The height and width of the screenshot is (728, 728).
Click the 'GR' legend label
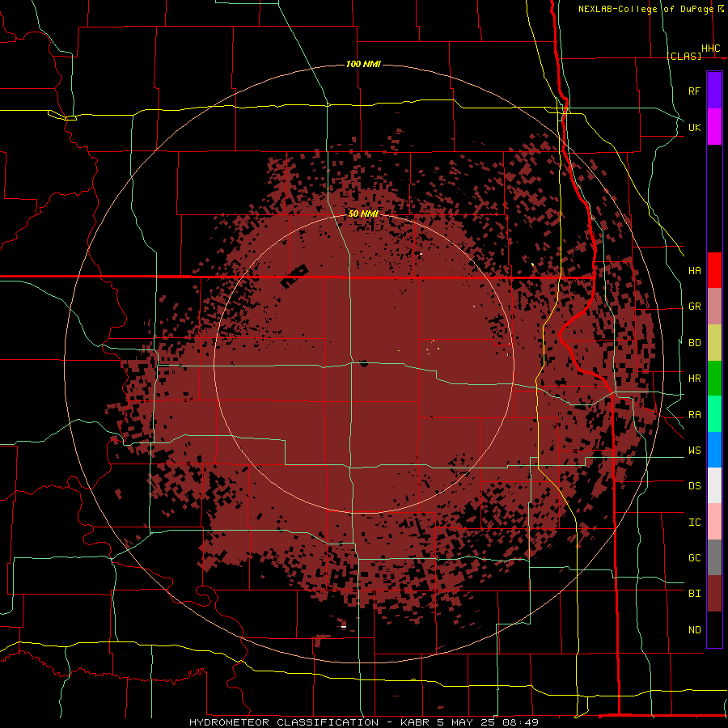click(694, 307)
